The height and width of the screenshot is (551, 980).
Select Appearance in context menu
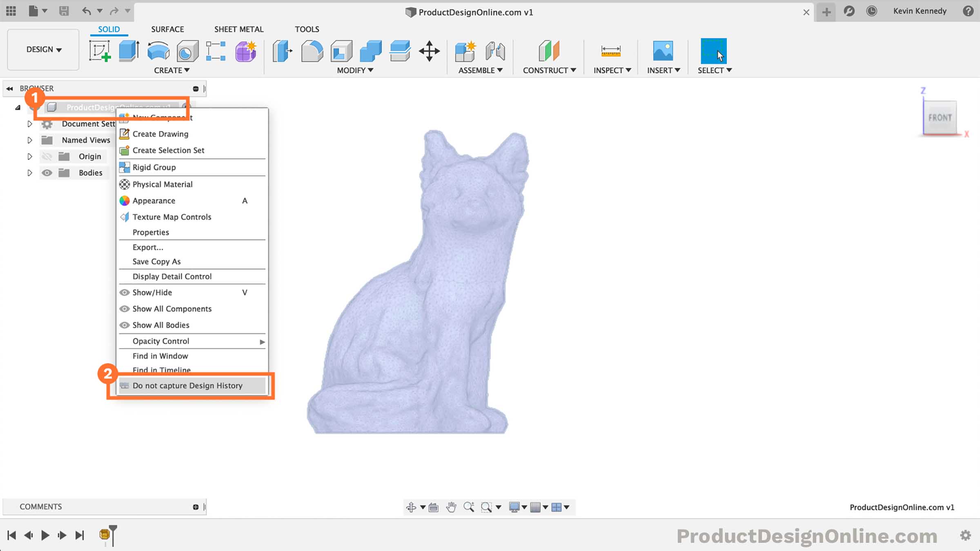[192, 200]
